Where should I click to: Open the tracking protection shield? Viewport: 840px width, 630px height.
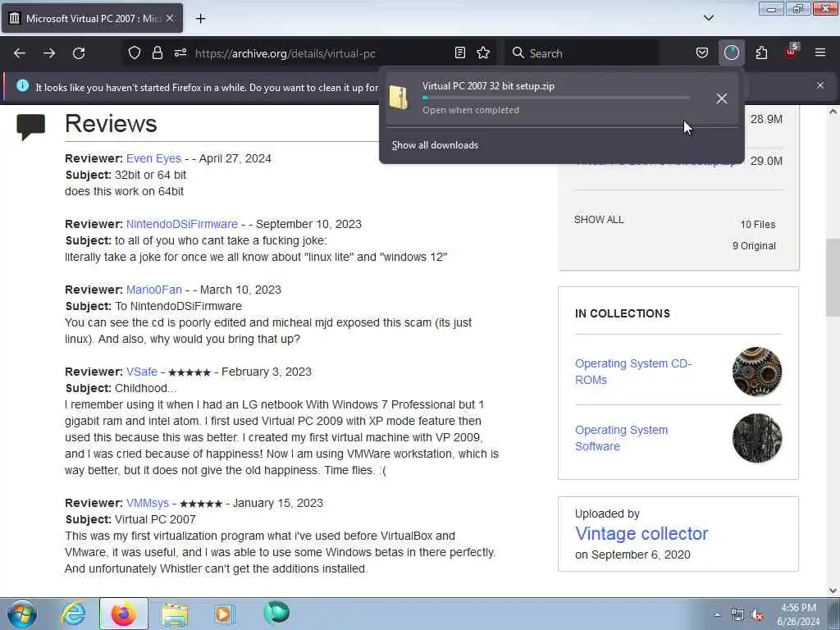(x=135, y=53)
